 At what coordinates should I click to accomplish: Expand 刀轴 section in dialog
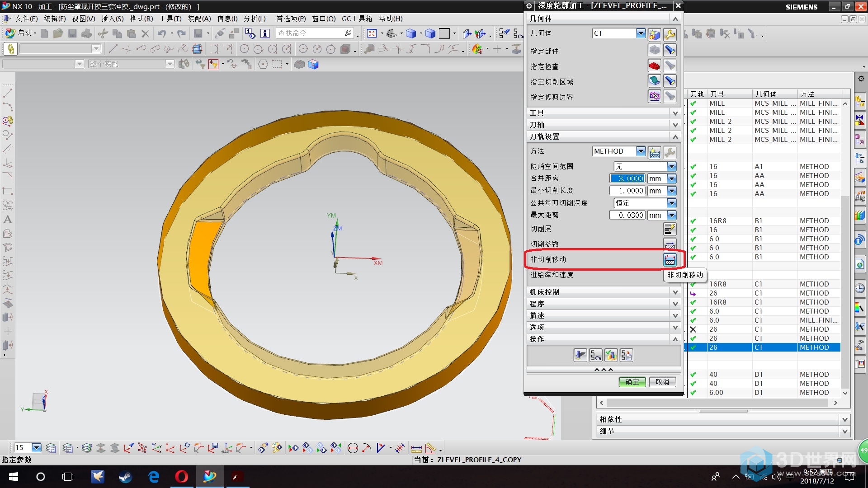click(604, 125)
